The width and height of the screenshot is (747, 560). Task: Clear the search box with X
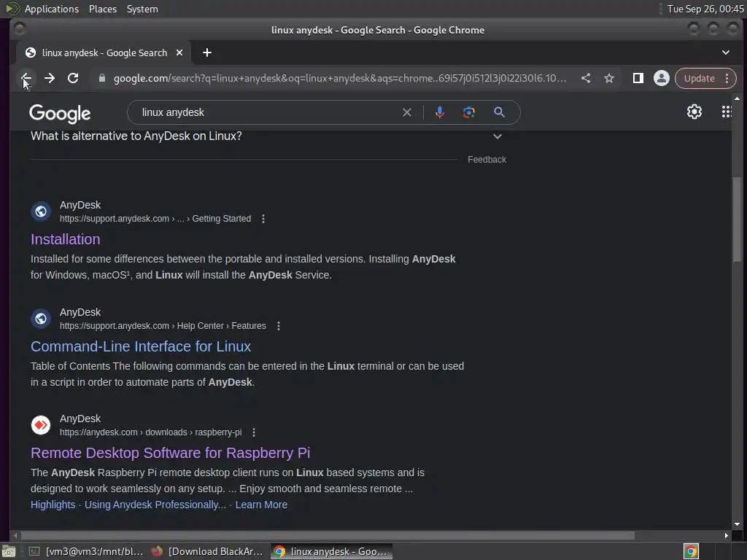coord(407,112)
